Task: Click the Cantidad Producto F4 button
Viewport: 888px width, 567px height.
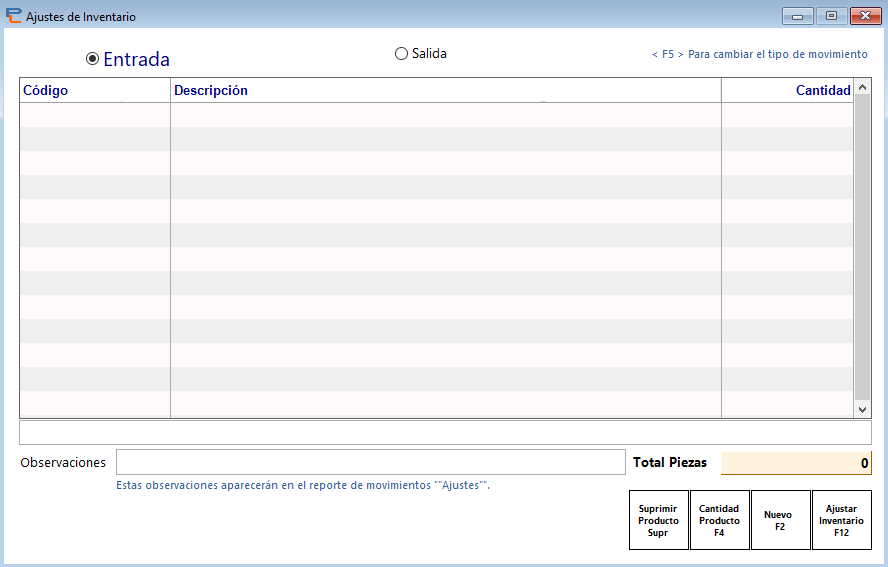Action: click(719, 520)
